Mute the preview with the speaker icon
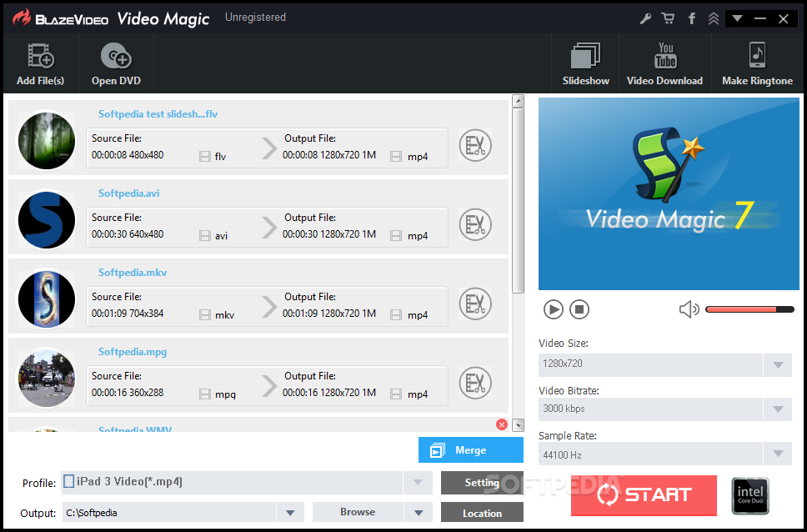The width and height of the screenshot is (807, 532). tap(689, 309)
